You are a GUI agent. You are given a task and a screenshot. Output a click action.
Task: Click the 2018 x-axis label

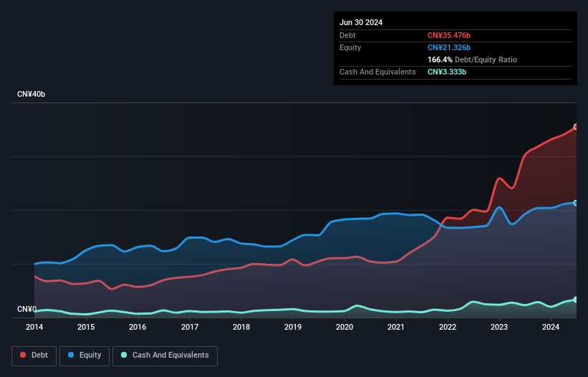[241, 327]
